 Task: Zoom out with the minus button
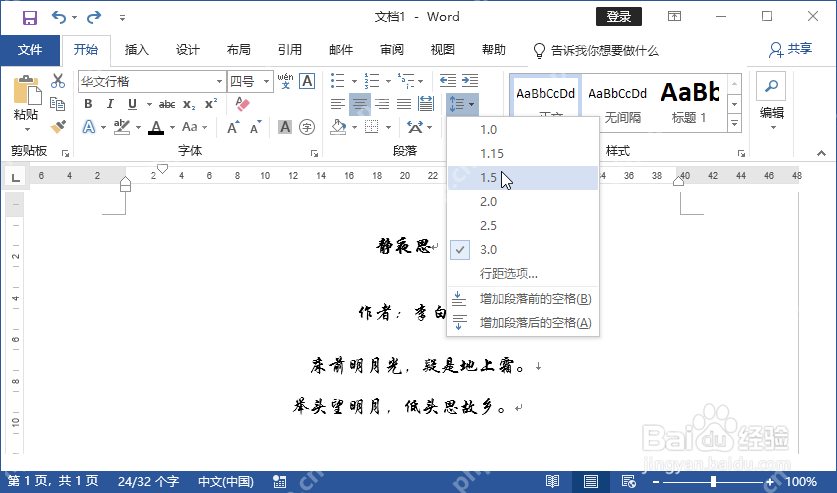[656, 482]
